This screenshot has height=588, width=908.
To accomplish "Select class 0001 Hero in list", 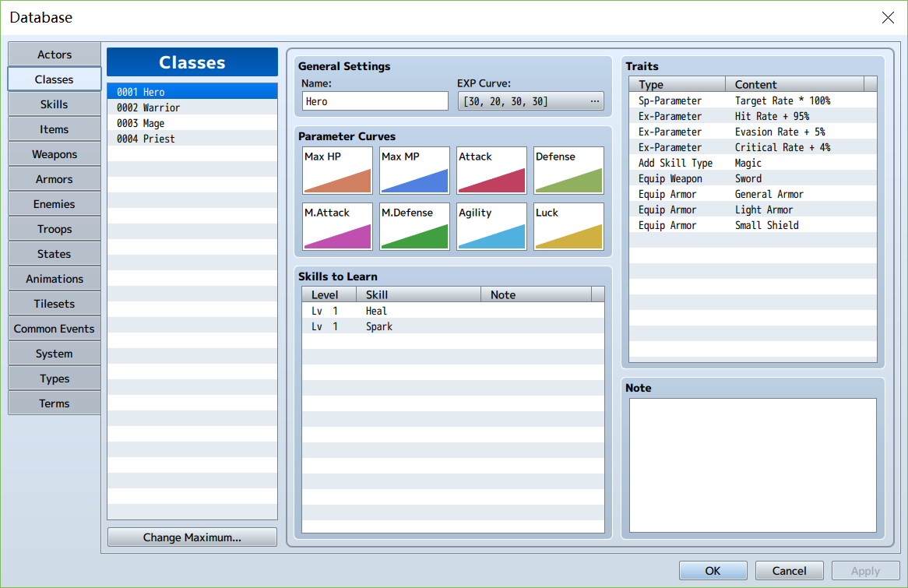I will [x=192, y=92].
